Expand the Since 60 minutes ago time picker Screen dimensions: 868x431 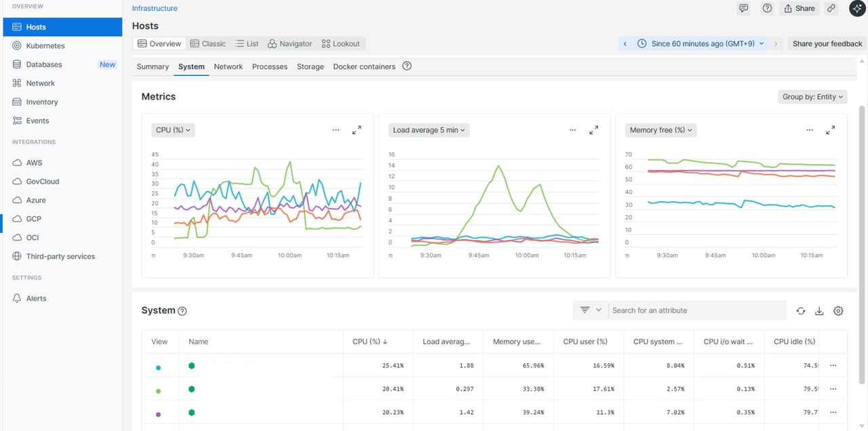tap(701, 43)
